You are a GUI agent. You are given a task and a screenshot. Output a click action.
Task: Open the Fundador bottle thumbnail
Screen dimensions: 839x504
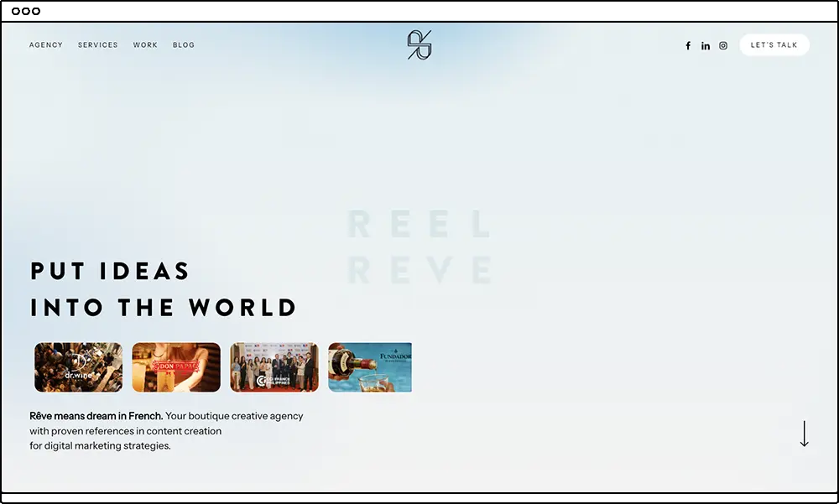pyautogui.click(x=370, y=367)
